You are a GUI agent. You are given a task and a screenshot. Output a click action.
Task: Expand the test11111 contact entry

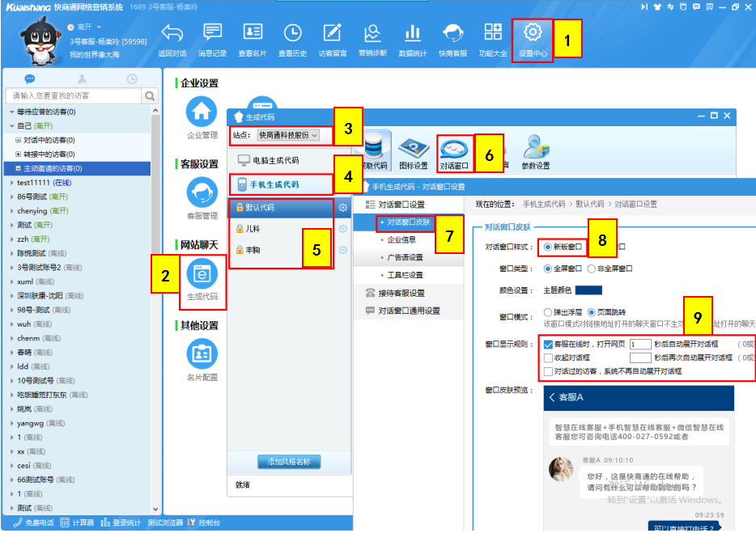point(11,183)
